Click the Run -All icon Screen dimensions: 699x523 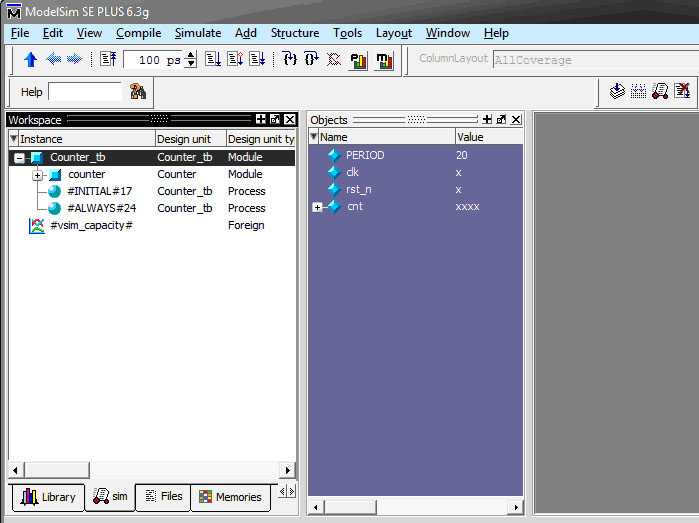[257, 59]
